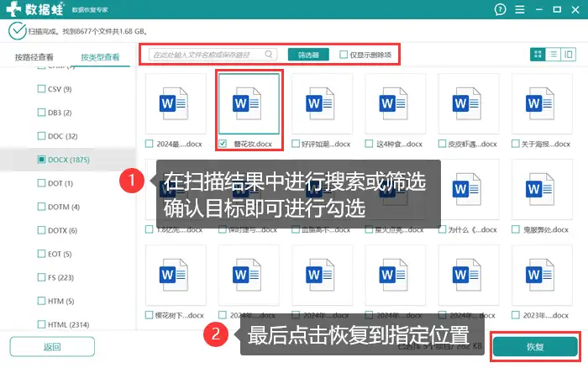This screenshot has height=368, width=588.
Task: Toggle 仅显示删除项 checkbox
Action: click(x=344, y=55)
